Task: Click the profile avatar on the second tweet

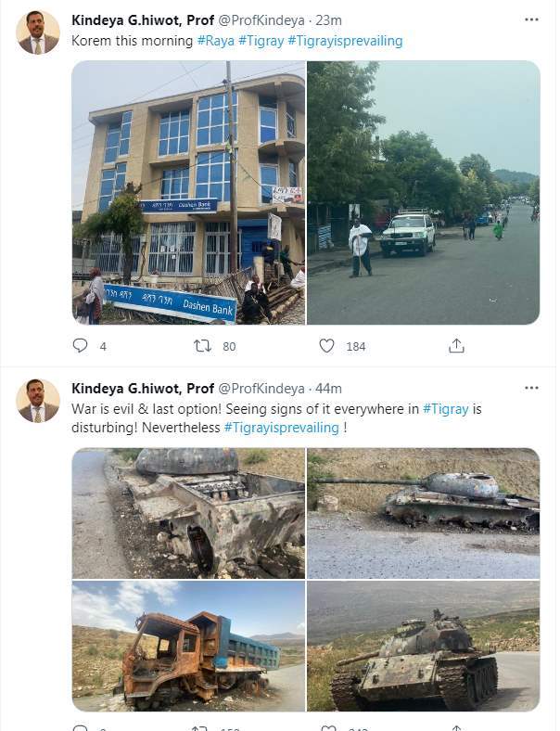Action: pyautogui.click(x=38, y=401)
